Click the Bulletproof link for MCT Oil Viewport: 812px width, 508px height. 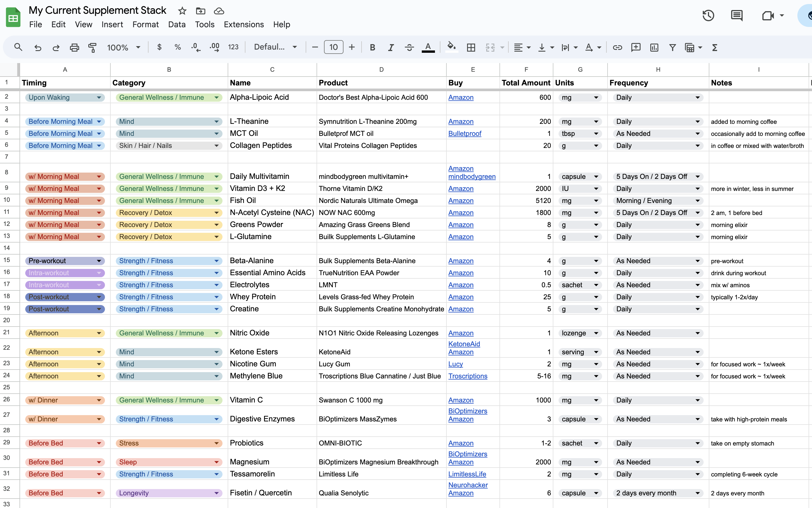click(464, 133)
